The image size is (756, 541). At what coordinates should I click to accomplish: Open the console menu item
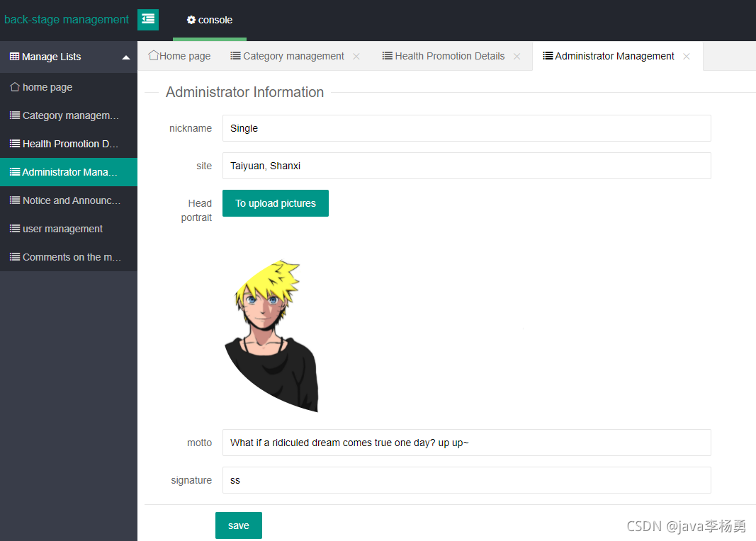click(210, 20)
